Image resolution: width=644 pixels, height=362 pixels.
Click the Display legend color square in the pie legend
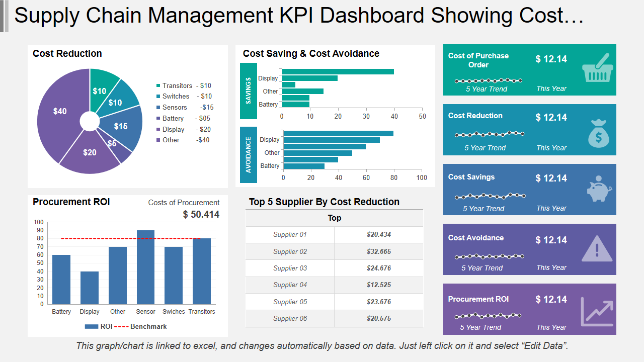pyautogui.click(x=158, y=130)
